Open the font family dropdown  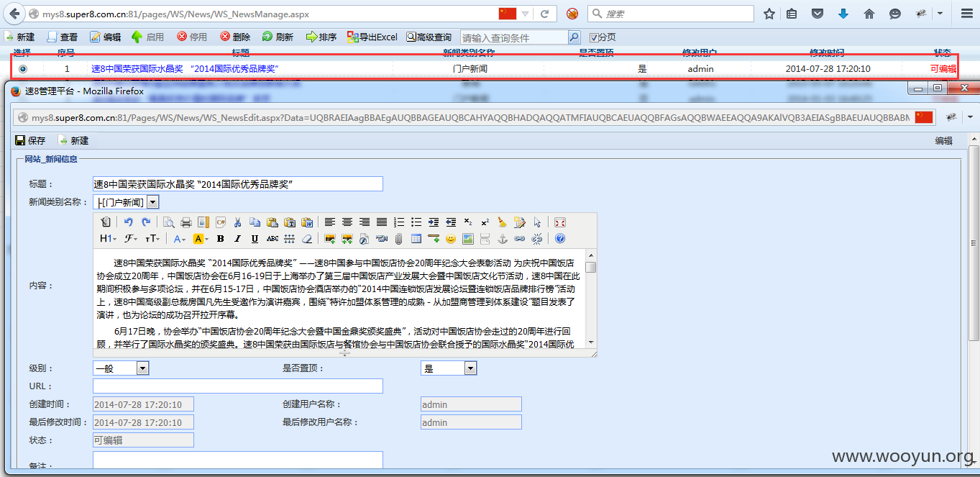click(132, 238)
